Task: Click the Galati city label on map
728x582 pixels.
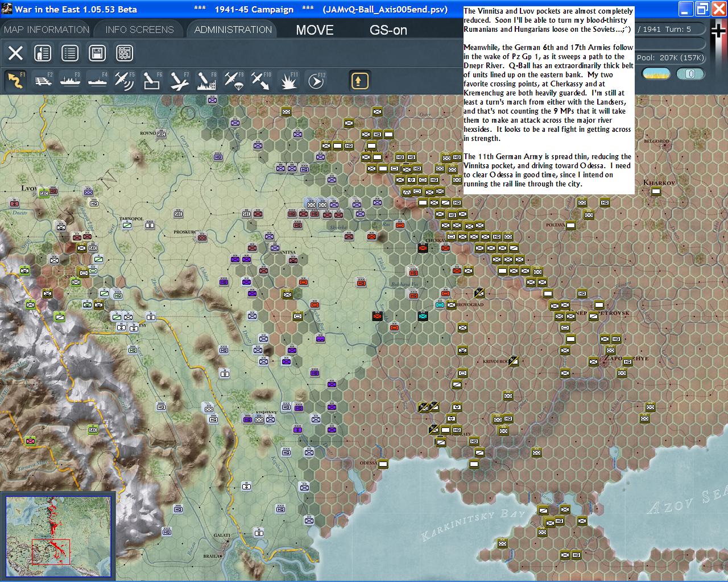Action: pyautogui.click(x=222, y=535)
